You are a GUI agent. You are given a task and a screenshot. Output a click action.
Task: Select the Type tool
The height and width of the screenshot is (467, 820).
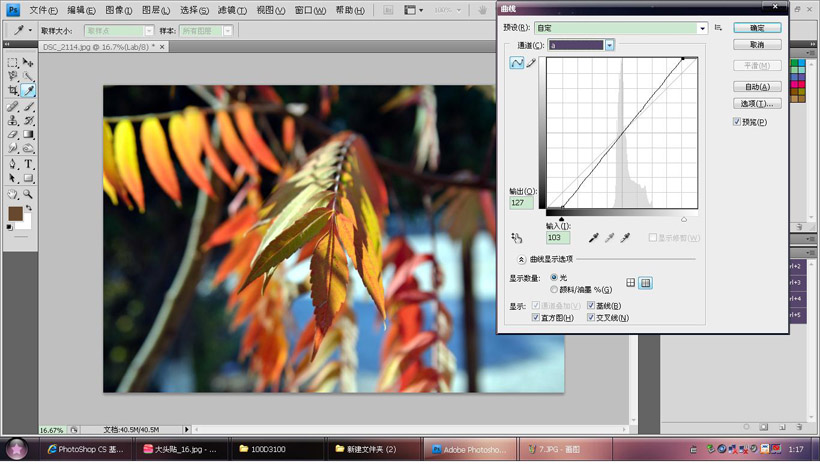(28, 164)
